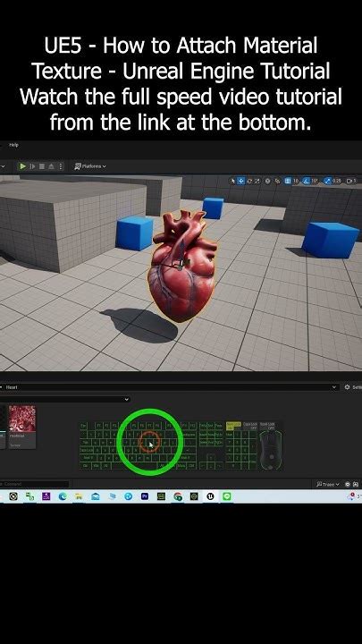Click the Eject icon in play toolbar
The image size is (362, 644).
click(x=51, y=166)
